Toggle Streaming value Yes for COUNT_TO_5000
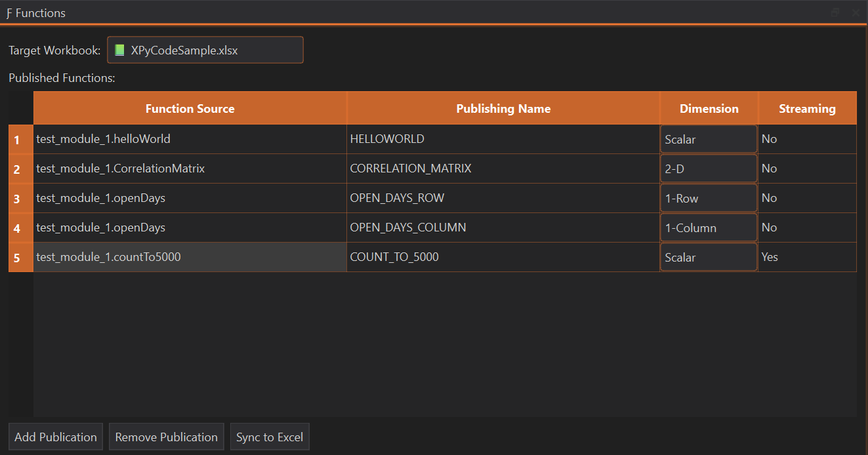This screenshot has width=868, height=455. click(x=806, y=257)
